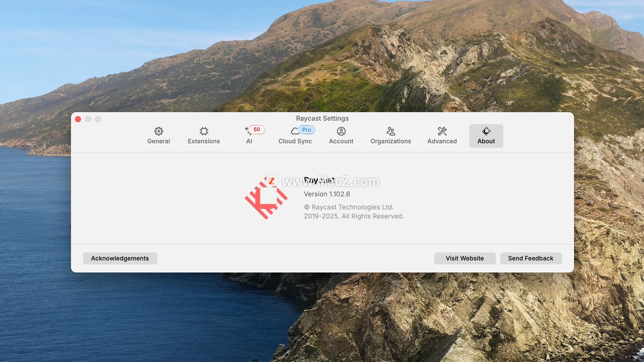Click the red 50 badge on AI

(x=257, y=130)
